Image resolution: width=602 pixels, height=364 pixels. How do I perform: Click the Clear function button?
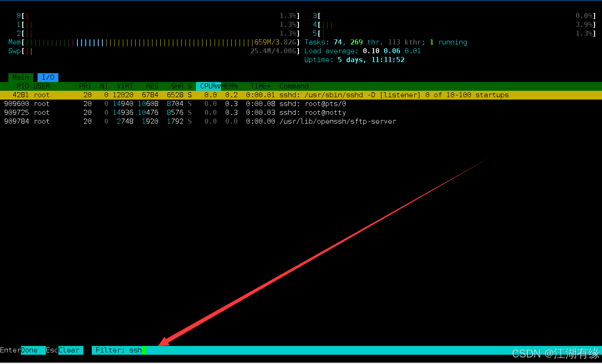(70, 350)
